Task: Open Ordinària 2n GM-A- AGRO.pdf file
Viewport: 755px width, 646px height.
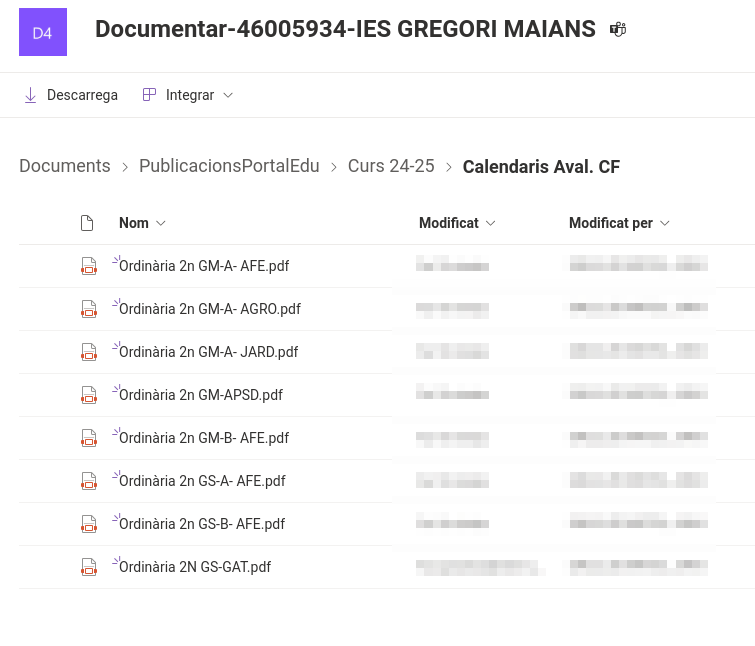Action: coord(210,309)
